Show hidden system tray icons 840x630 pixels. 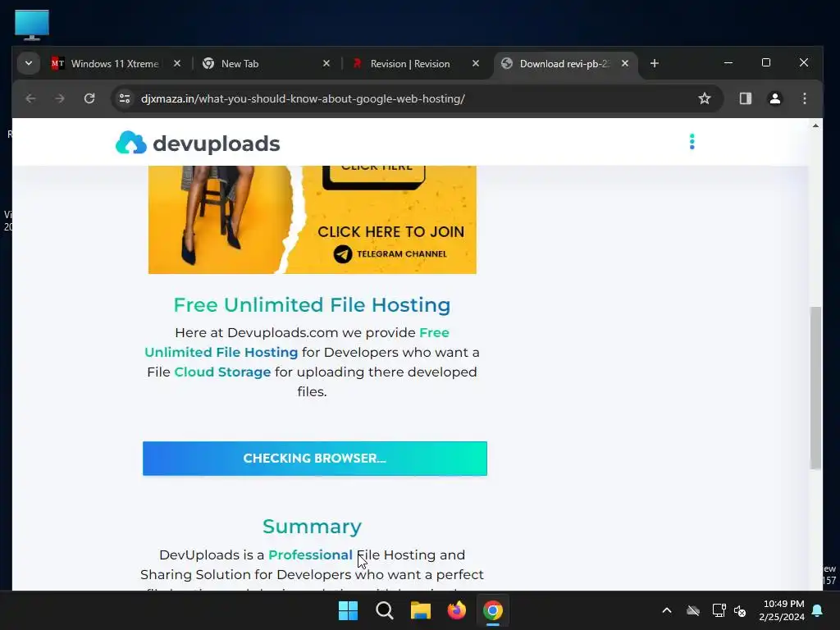[667, 610]
